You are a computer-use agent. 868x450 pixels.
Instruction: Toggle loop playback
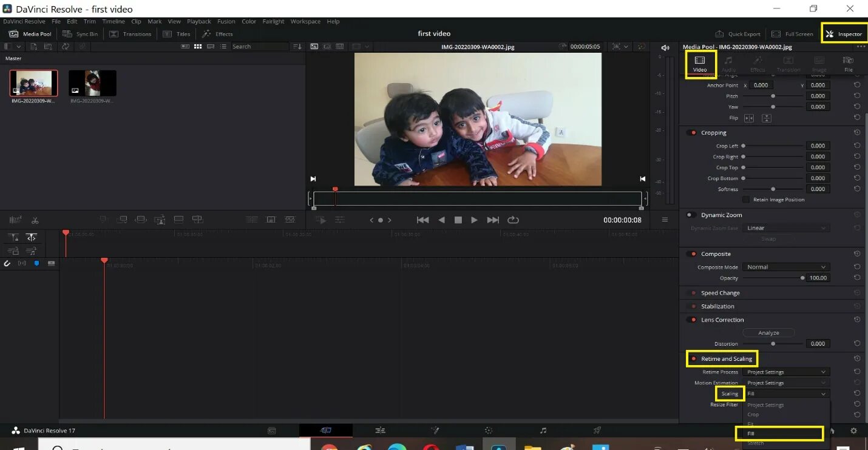513,220
